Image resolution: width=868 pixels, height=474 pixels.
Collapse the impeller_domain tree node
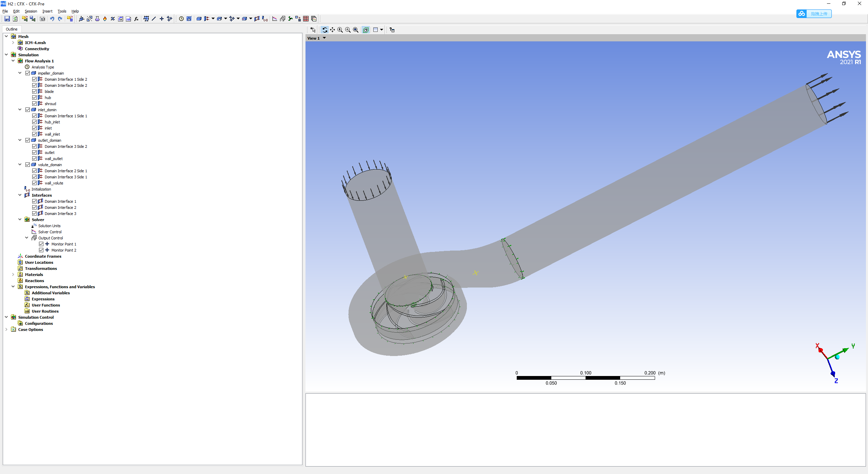pyautogui.click(x=20, y=73)
